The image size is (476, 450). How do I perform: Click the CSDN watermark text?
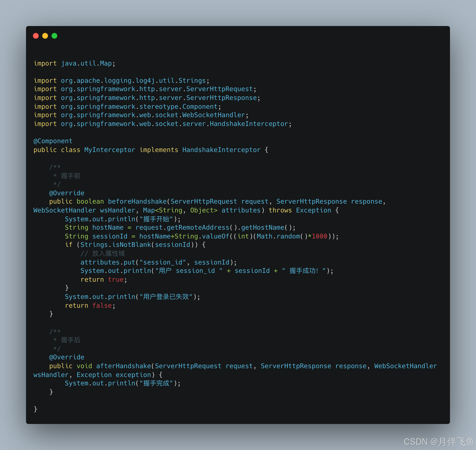pyautogui.click(x=439, y=442)
